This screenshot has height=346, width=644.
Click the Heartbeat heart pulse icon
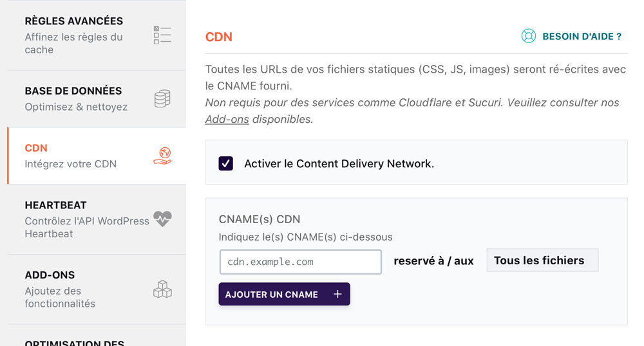(x=163, y=219)
